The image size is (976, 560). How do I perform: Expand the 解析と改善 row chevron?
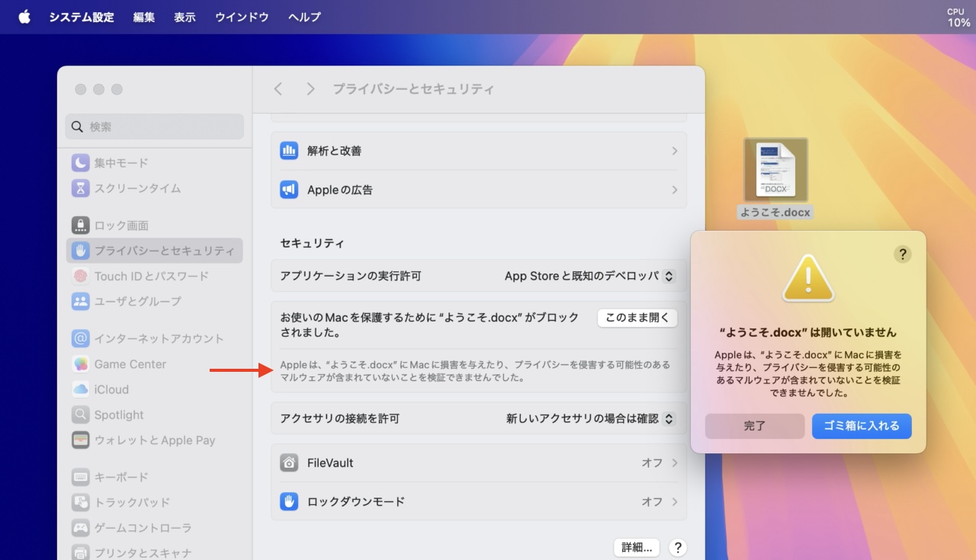tap(674, 151)
